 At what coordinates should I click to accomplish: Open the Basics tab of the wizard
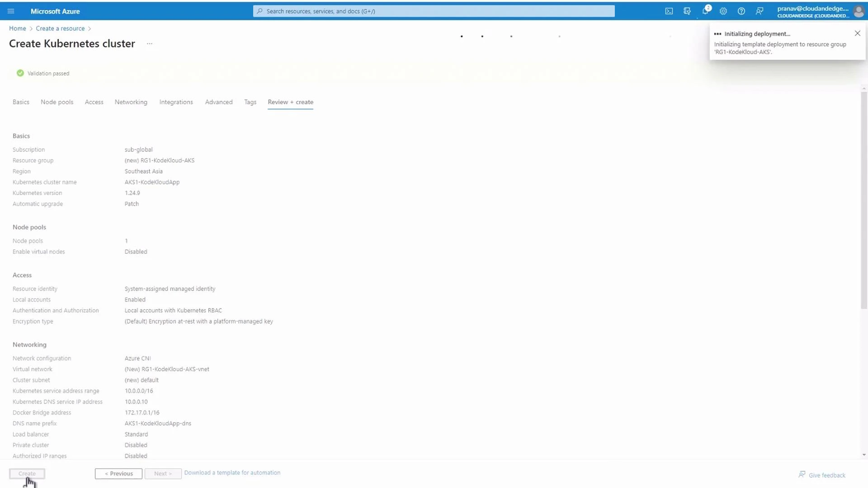(21, 102)
